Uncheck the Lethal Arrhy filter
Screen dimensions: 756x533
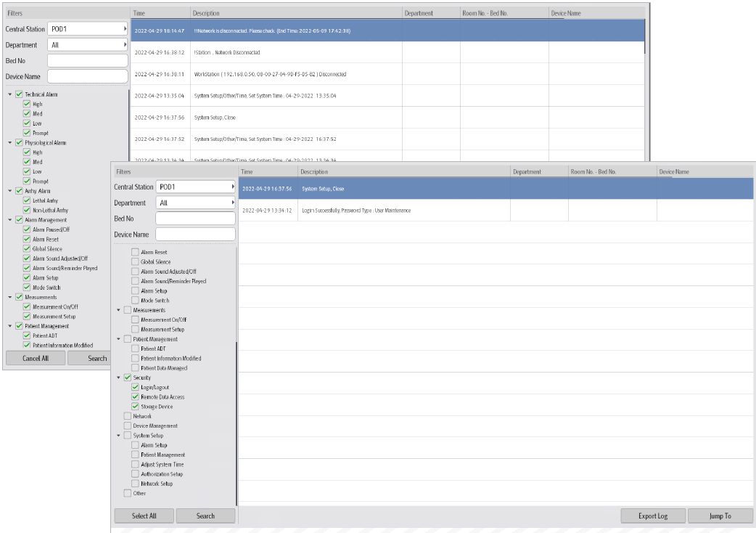(x=28, y=200)
